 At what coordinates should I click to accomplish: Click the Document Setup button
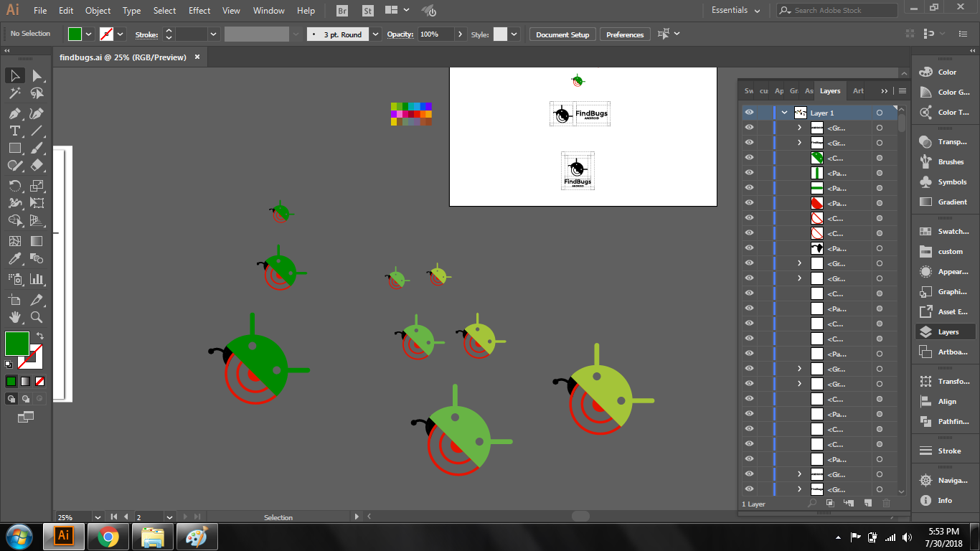tap(562, 34)
